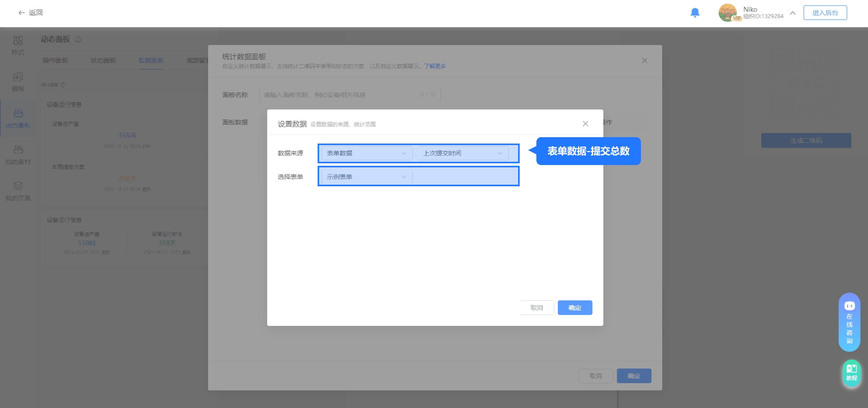Switch to the 数据面板 tab
868x408 pixels.
pos(151,60)
